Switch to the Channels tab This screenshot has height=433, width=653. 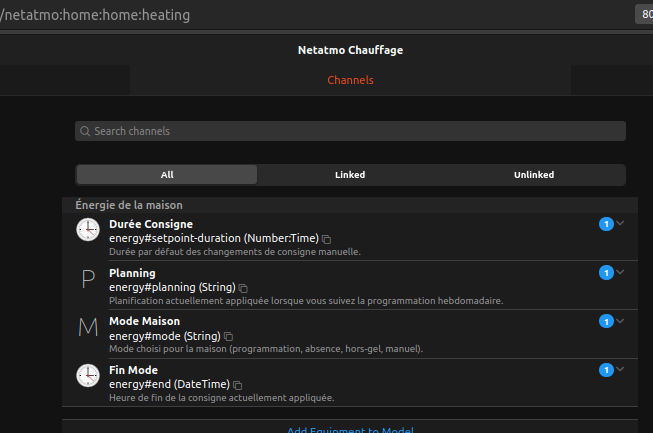click(x=350, y=80)
